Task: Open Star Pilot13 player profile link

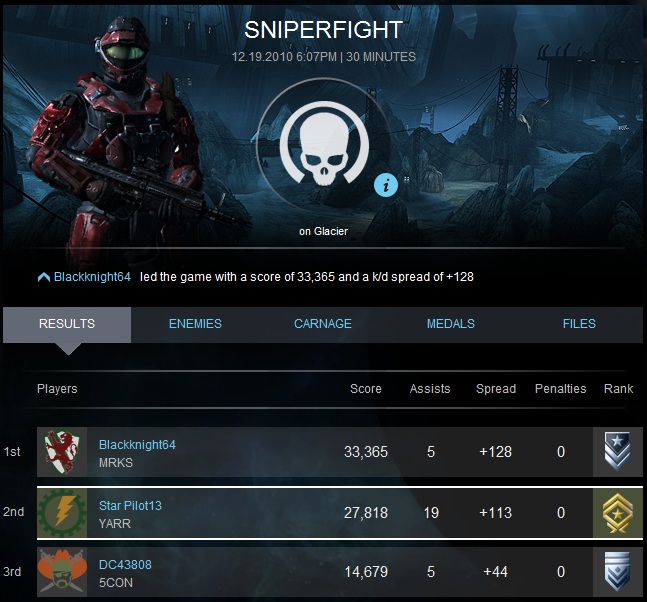Action: point(130,506)
